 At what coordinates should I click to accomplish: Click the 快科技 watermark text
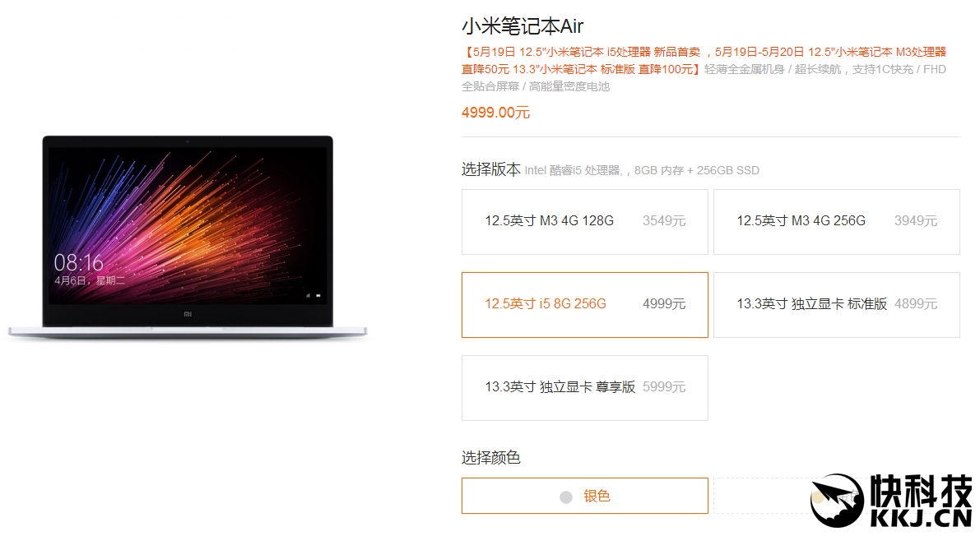pos(921,491)
